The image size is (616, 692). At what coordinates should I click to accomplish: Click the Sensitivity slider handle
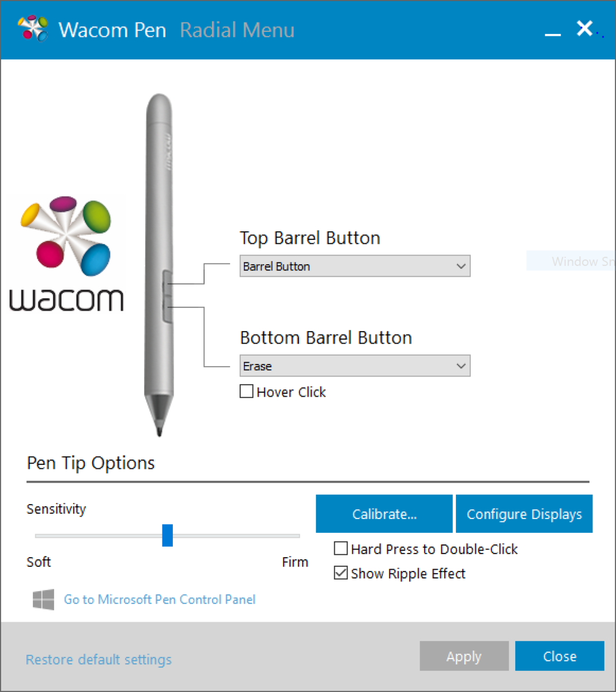168,535
